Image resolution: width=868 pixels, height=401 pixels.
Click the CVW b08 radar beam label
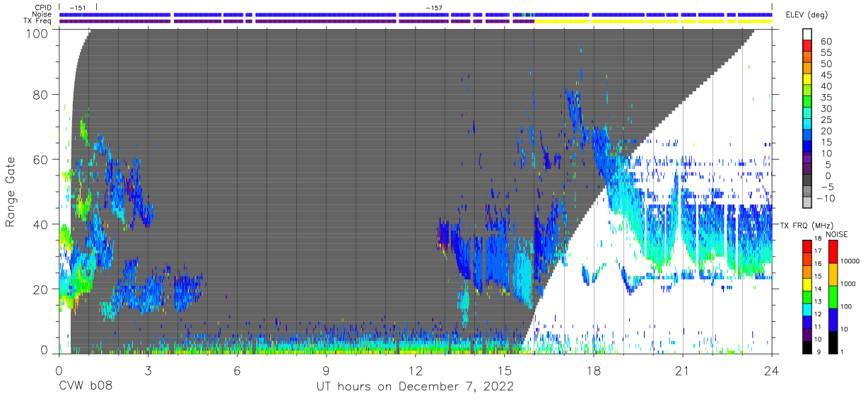click(x=86, y=387)
